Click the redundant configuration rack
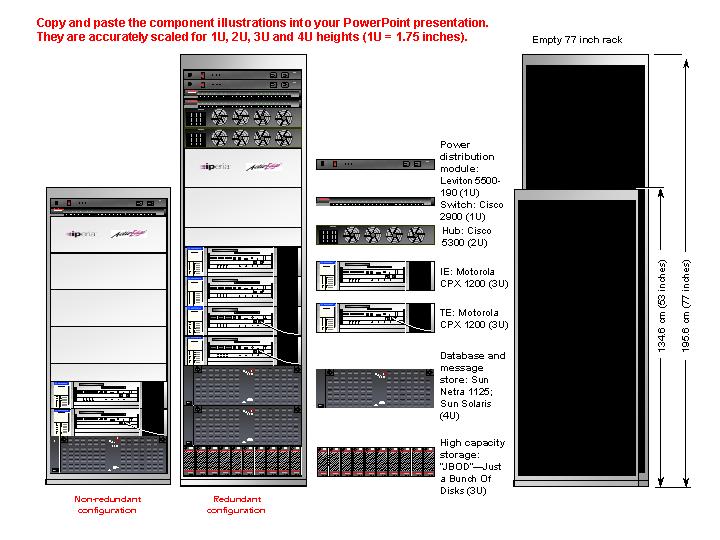Image resolution: width=720 pixels, height=540 pixels. (x=243, y=270)
